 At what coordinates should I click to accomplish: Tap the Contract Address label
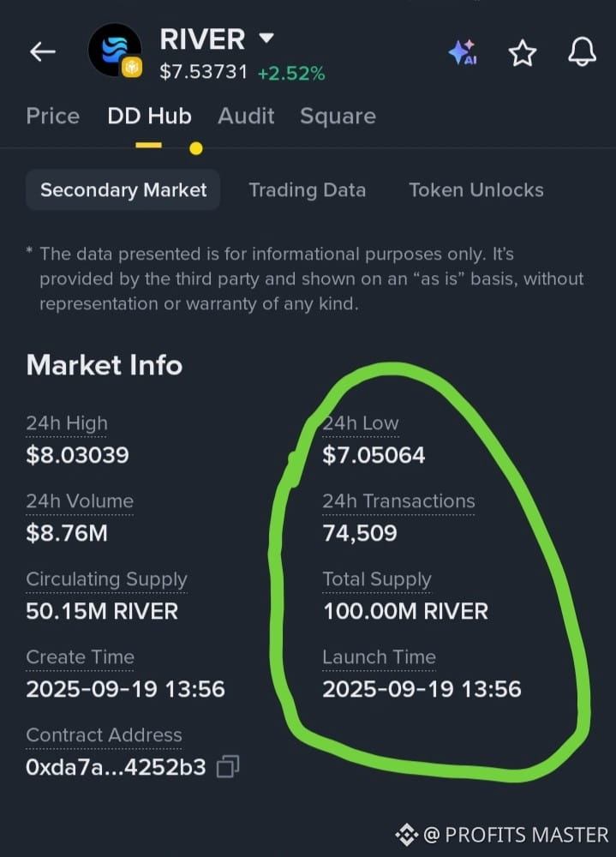104,735
